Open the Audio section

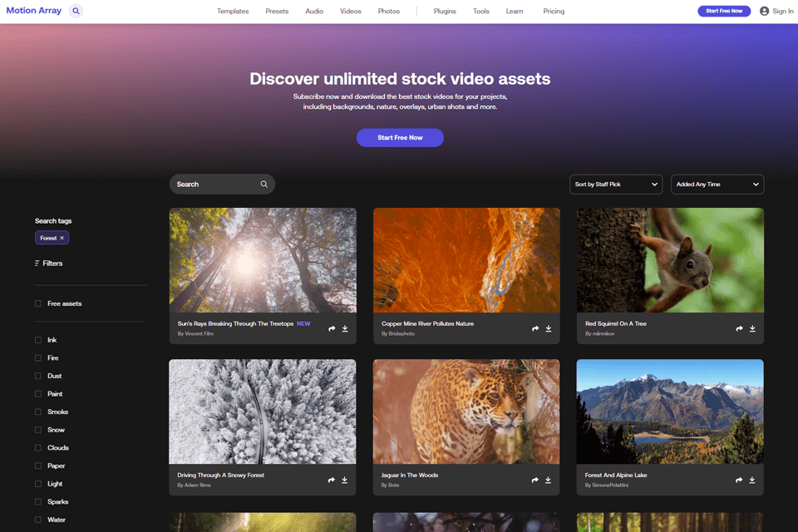[314, 11]
